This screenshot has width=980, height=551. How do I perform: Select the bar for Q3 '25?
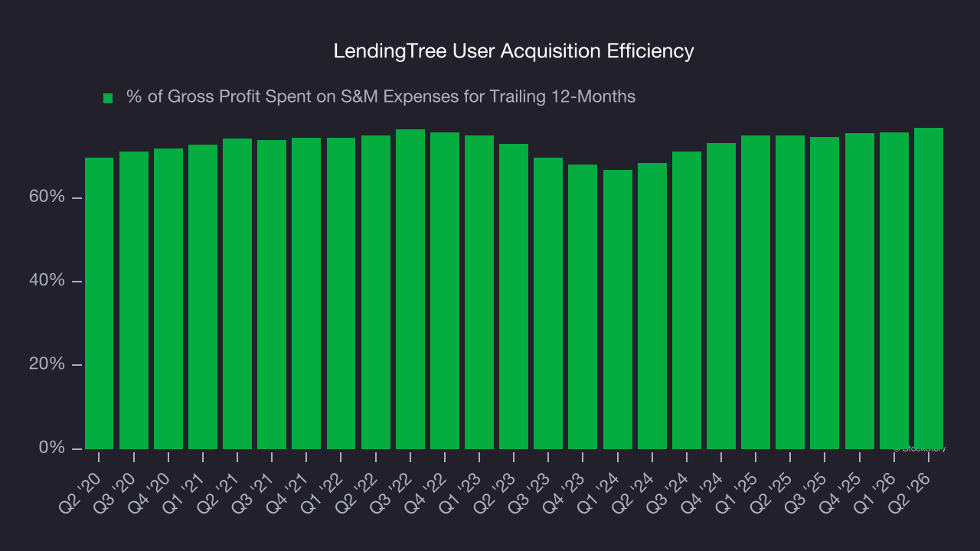point(825,293)
